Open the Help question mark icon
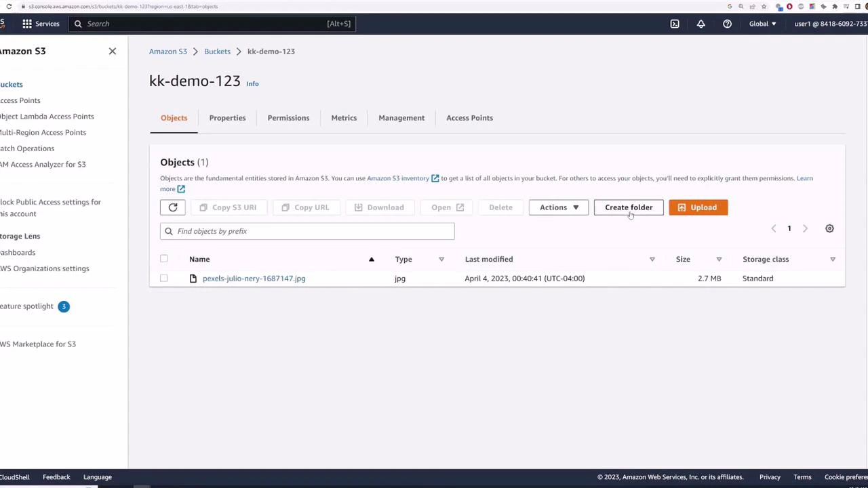The width and height of the screenshot is (868, 488). pyautogui.click(x=727, y=24)
